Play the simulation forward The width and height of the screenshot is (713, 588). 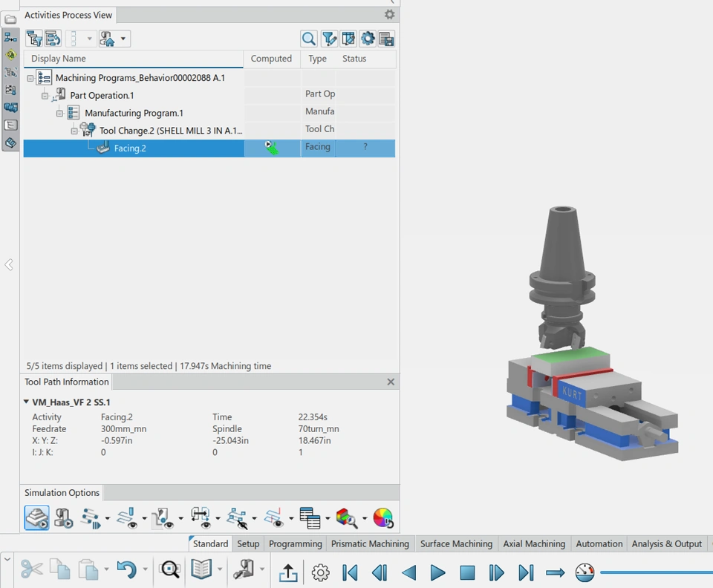tap(437, 572)
